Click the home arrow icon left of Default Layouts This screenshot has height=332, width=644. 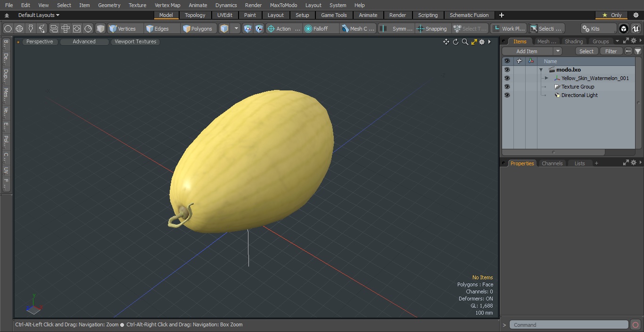(7, 15)
